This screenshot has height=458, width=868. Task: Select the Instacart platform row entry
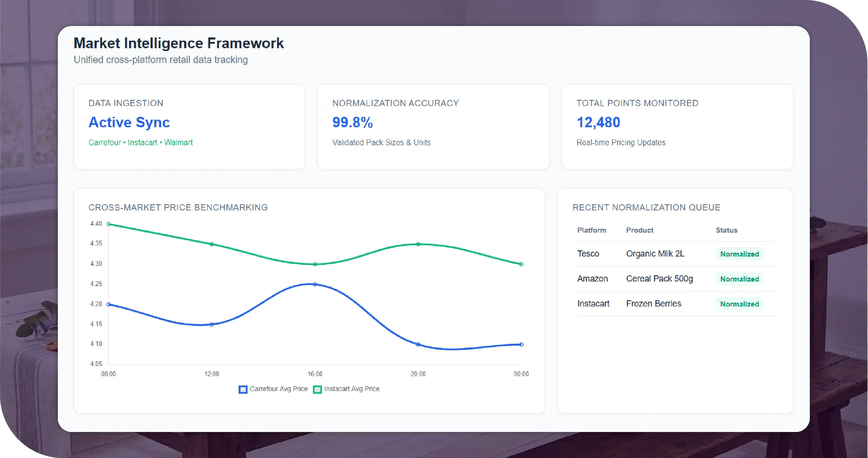click(593, 304)
